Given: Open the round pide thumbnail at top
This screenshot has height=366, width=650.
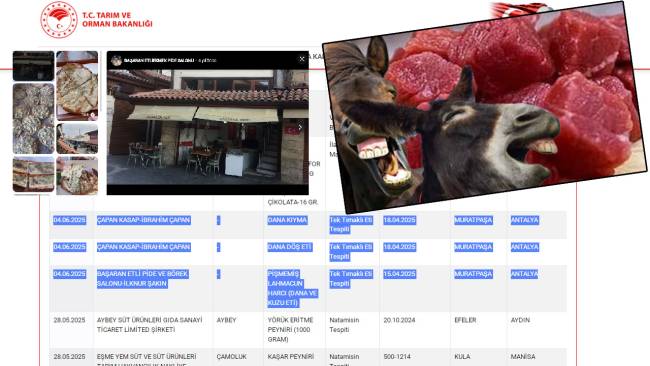Looking at the screenshot, I should 77,85.
